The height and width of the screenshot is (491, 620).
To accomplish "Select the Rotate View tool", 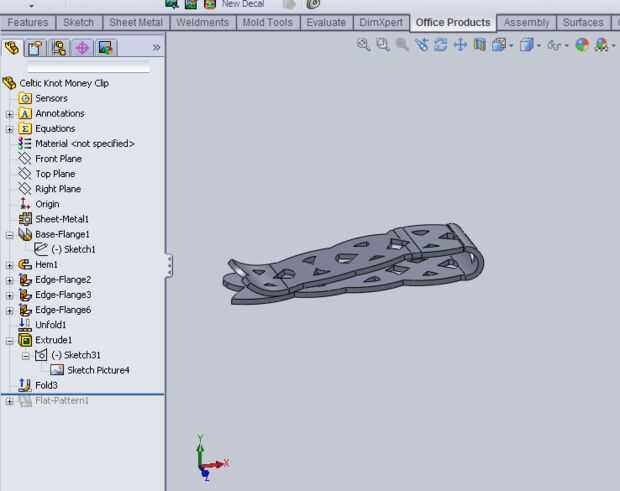I will [x=440, y=45].
